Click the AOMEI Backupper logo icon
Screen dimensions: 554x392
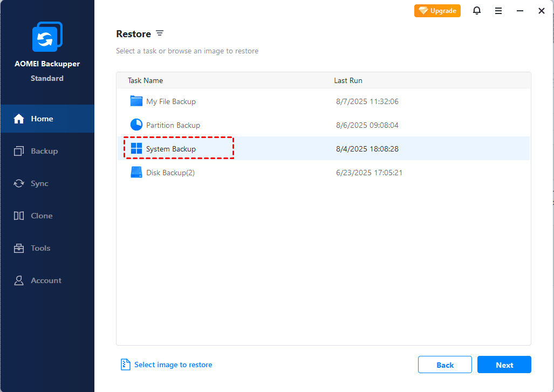pyautogui.click(x=47, y=37)
